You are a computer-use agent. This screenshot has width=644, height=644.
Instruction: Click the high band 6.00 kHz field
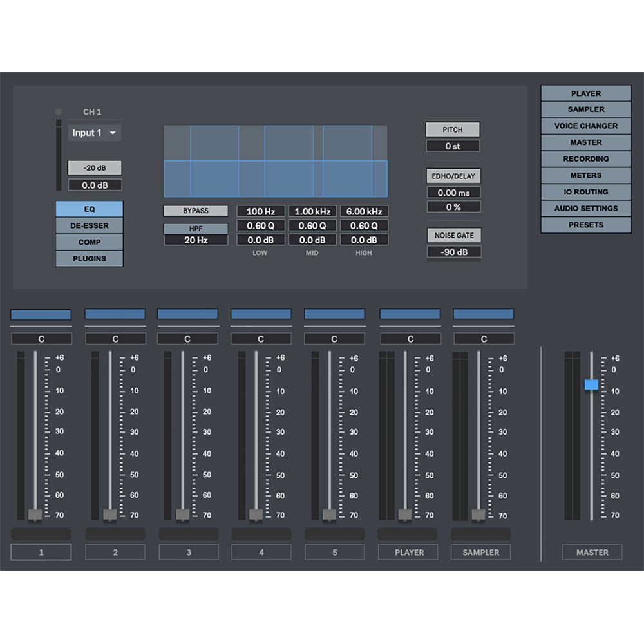364,211
